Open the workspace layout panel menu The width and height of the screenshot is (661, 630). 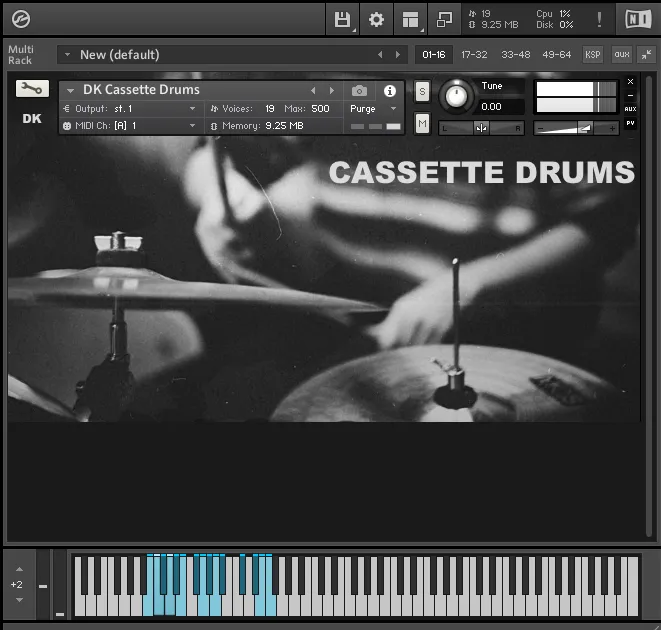tap(411, 19)
